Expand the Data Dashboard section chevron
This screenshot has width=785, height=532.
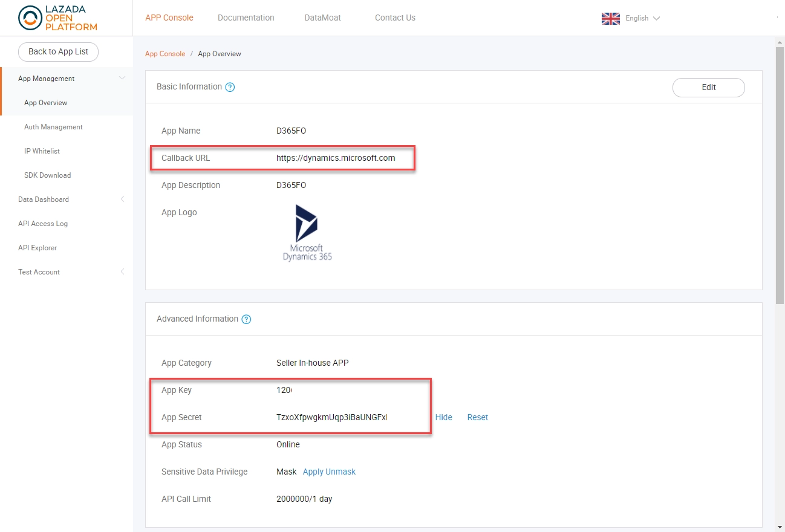(122, 199)
